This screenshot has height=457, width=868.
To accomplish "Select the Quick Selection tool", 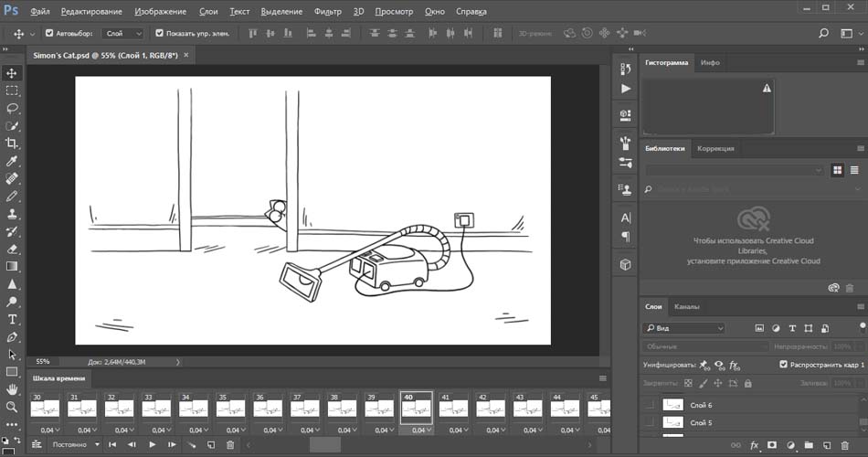I will coord(12,126).
